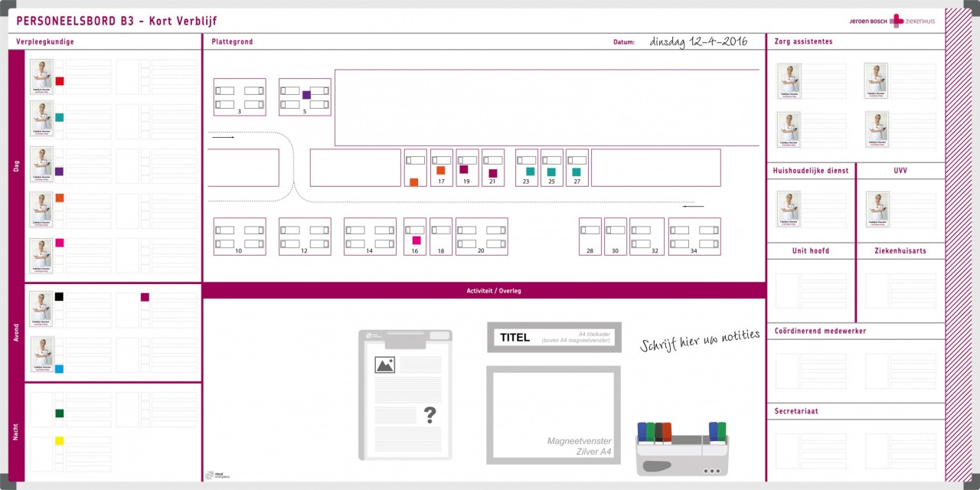
Task: Select the red marker in the pen tray
Action: [x=667, y=430]
